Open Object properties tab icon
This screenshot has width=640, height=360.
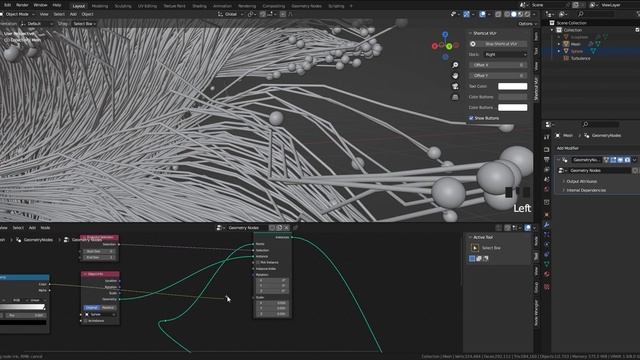pos(547,215)
